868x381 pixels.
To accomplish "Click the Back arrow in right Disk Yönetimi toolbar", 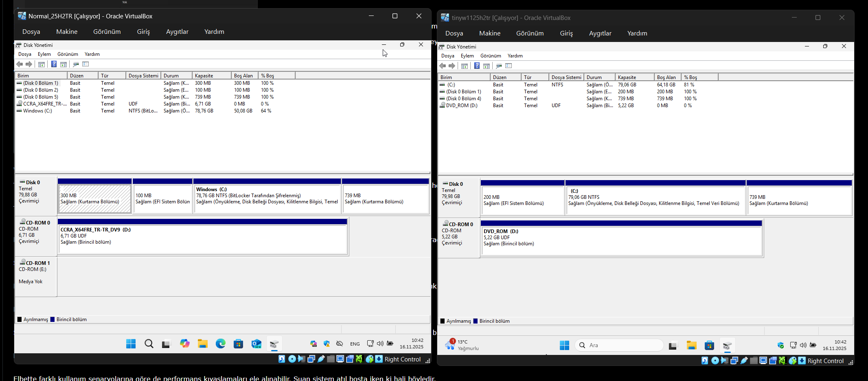I will [443, 66].
